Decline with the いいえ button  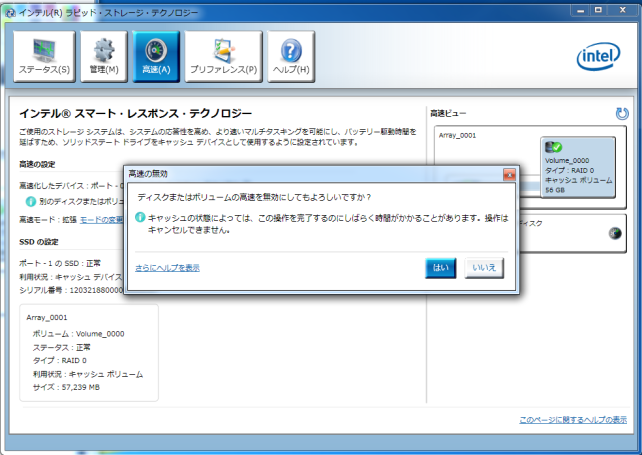484,268
